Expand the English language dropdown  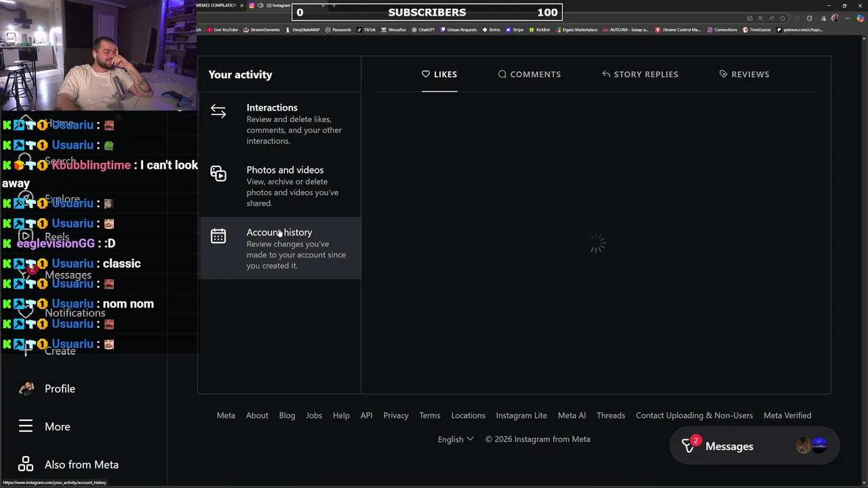pyautogui.click(x=456, y=439)
